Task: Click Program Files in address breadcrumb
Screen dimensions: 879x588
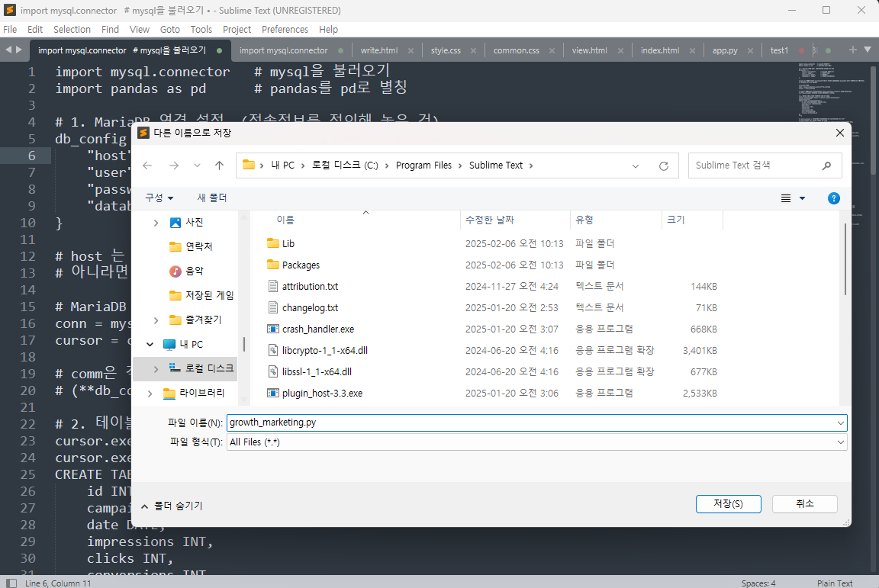Action: (423, 165)
